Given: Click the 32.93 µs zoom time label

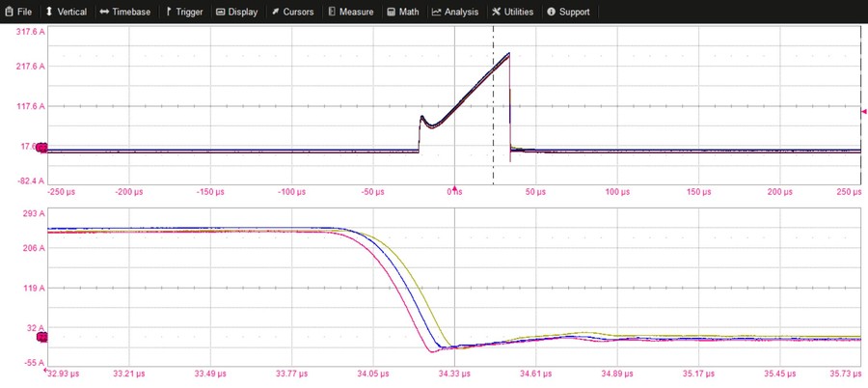Looking at the screenshot, I should coord(65,374).
